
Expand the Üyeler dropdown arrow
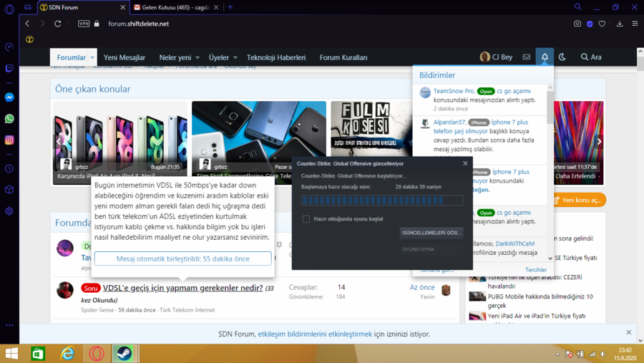235,57
